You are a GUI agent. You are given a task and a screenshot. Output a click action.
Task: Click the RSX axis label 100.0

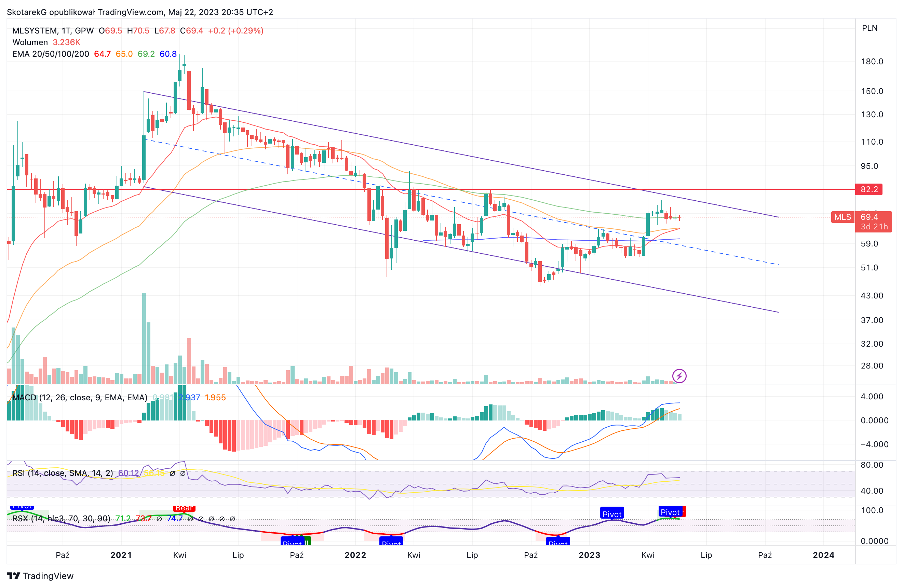pyautogui.click(x=872, y=510)
